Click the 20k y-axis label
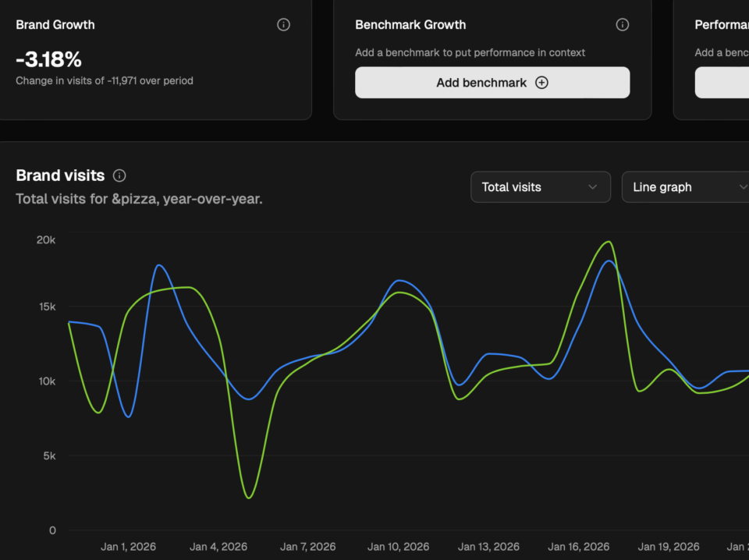Viewport: 749px width, 560px height. 46,240
